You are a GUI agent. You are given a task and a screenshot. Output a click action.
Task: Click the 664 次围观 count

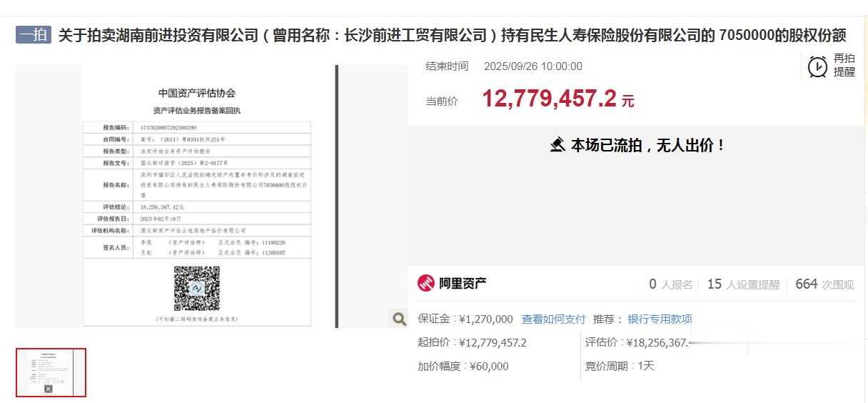pyautogui.click(x=824, y=284)
